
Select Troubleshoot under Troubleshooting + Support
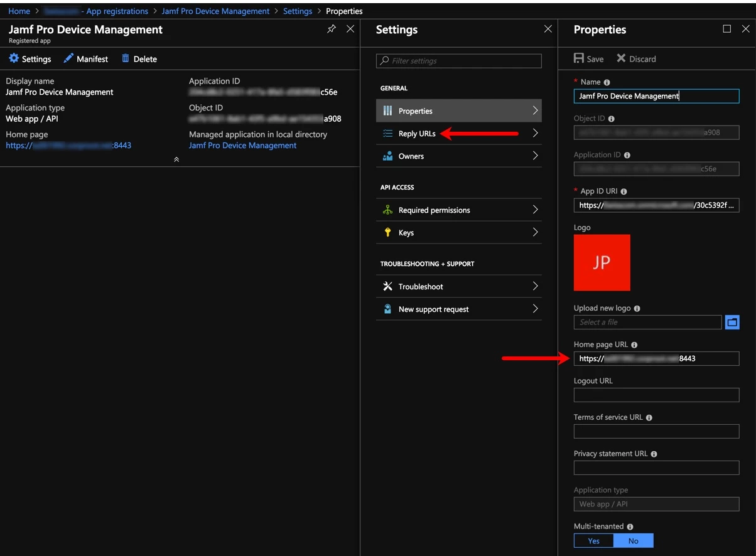(458, 287)
